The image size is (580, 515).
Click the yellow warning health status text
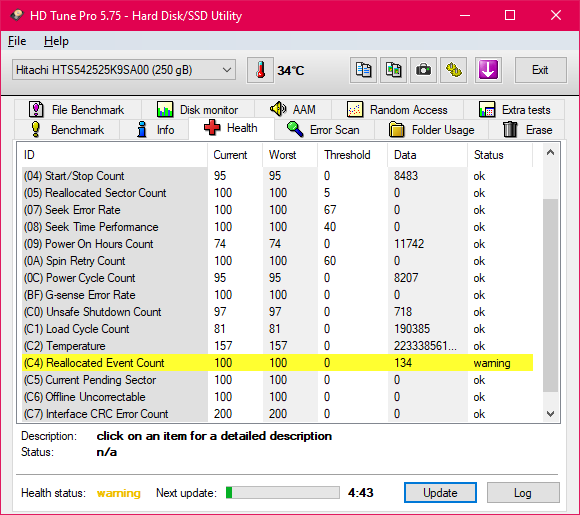pos(119,493)
